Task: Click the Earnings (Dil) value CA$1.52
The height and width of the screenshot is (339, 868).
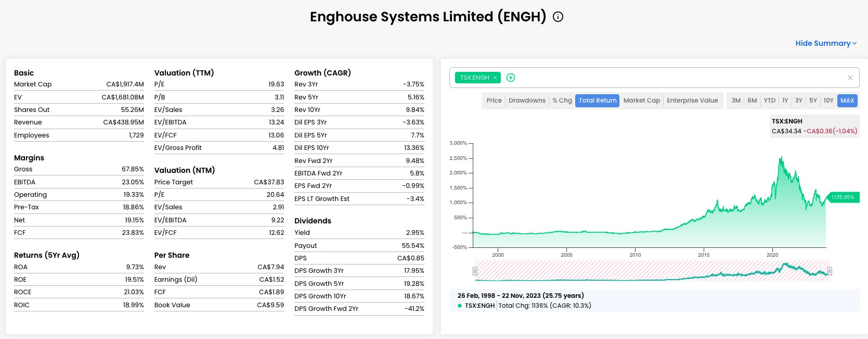Action: tap(271, 280)
